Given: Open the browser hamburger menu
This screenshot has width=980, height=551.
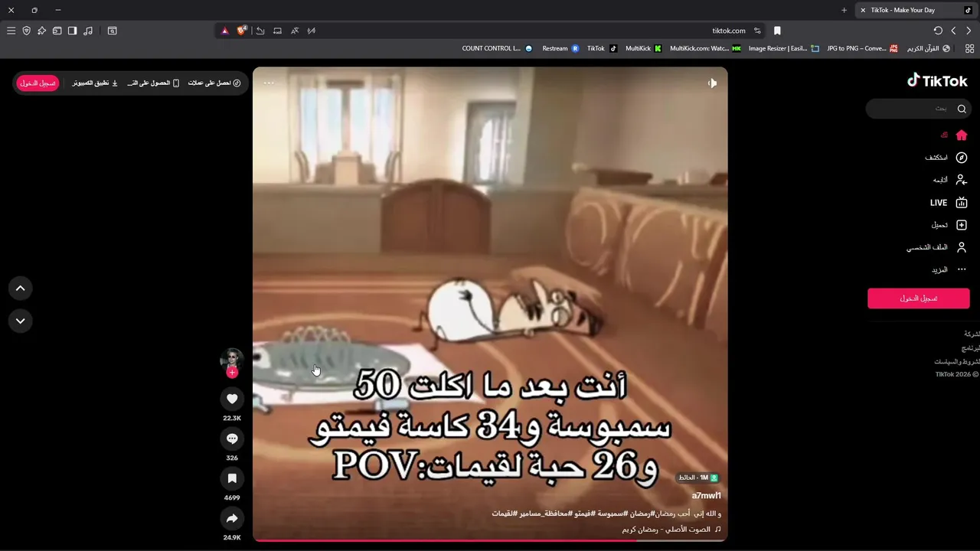Looking at the screenshot, I should (x=11, y=31).
